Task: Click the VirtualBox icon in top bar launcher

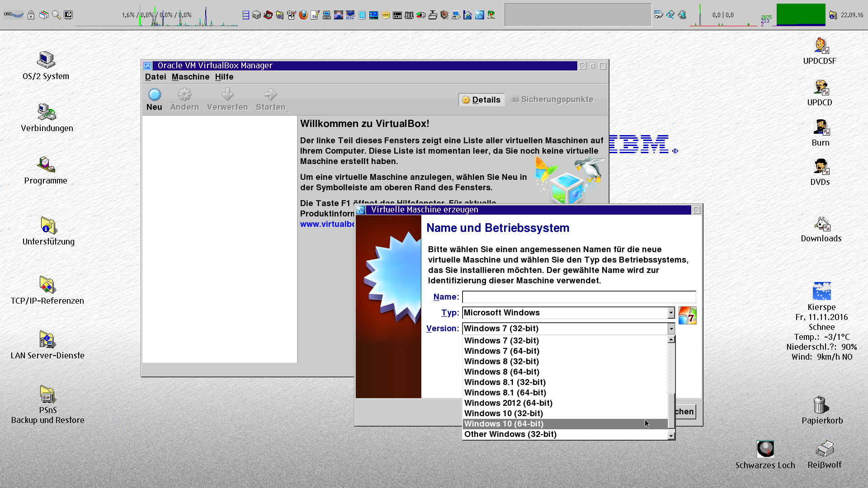Action: [480, 15]
